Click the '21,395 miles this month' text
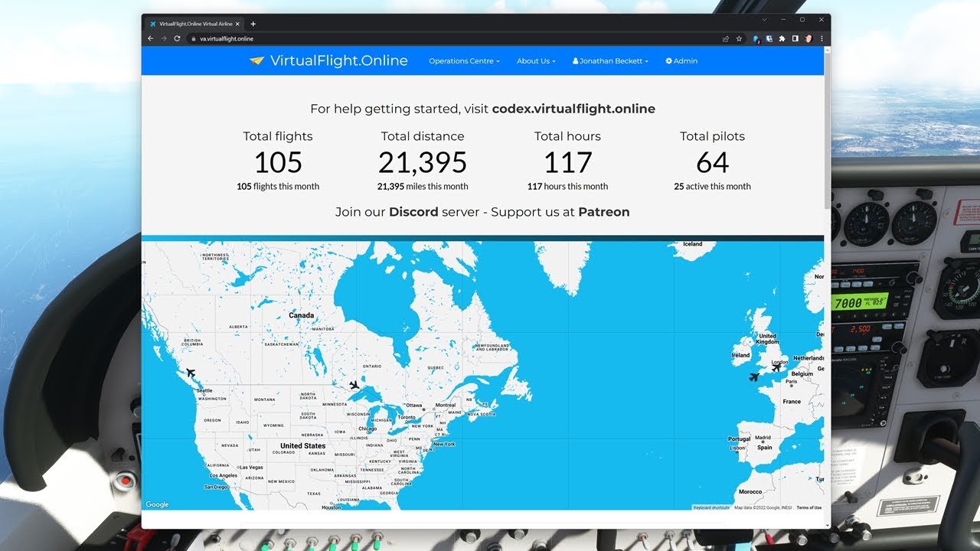Viewport: 980px width, 551px height. click(x=423, y=187)
